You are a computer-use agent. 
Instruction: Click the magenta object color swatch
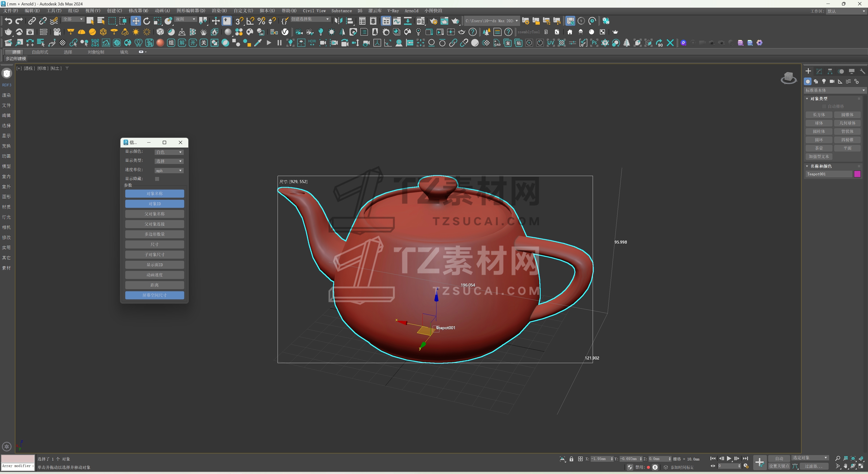point(857,174)
